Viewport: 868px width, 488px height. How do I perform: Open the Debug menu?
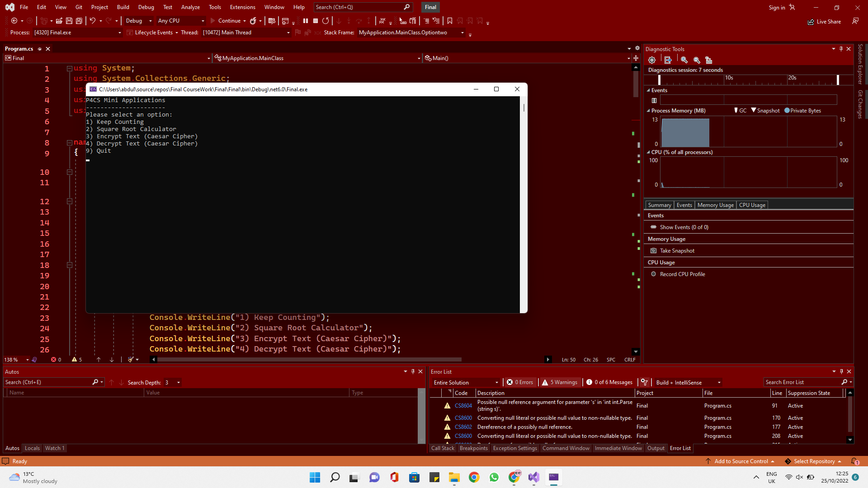pyautogui.click(x=146, y=7)
